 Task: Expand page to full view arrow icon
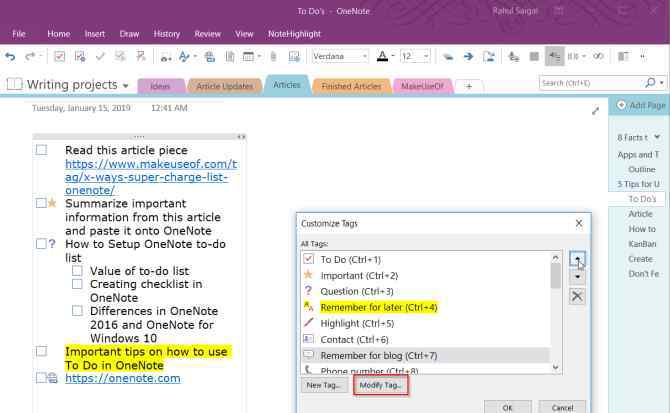pos(595,111)
